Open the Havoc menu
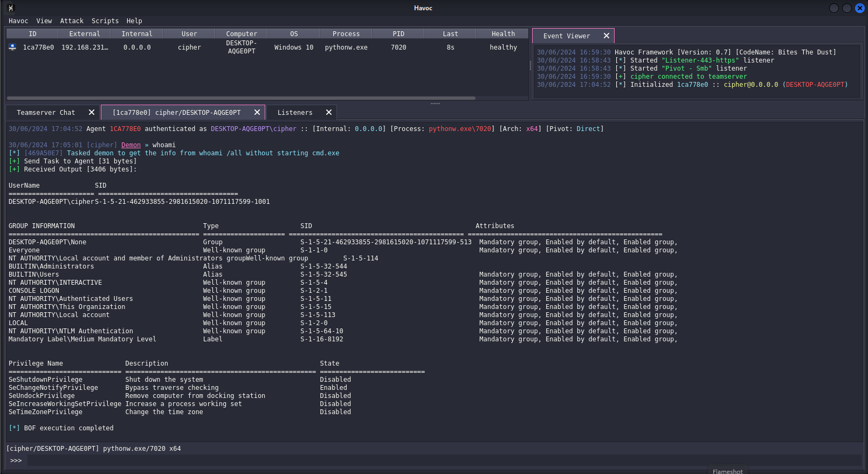 point(18,21)
